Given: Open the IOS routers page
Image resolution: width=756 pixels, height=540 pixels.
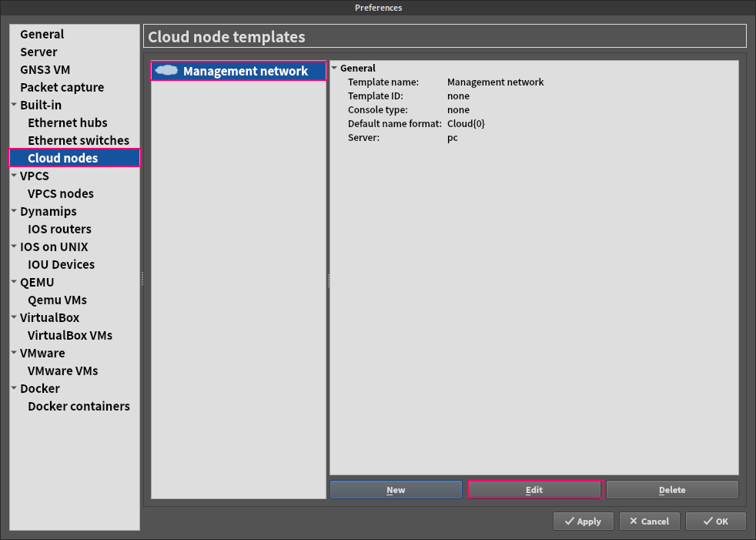Looking at the screenshot, I should (x=58, y=229).
